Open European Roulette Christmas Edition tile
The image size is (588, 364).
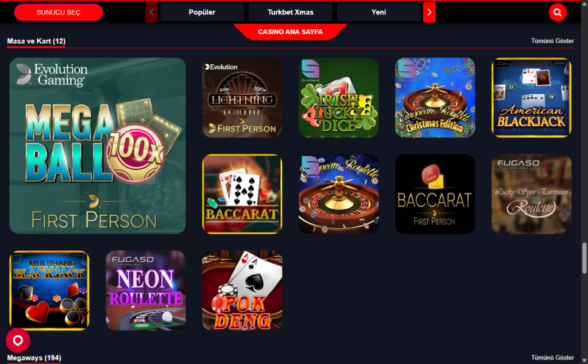pos(435,98)
